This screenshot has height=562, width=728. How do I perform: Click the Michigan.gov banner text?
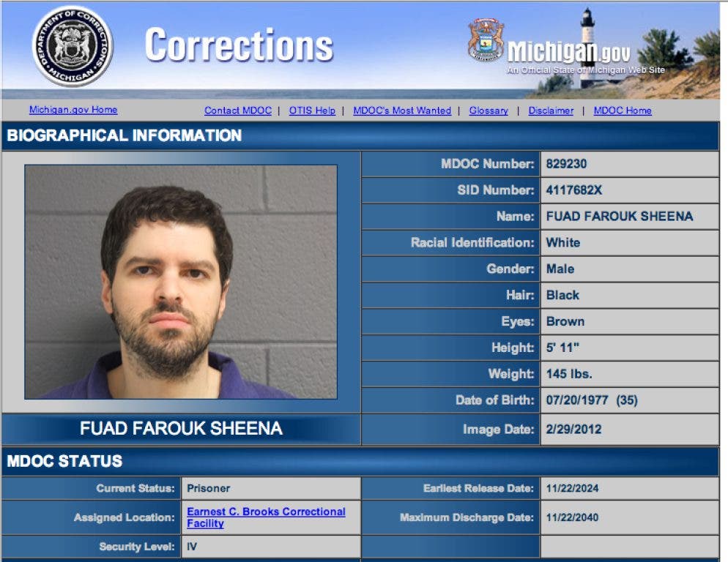569,51
